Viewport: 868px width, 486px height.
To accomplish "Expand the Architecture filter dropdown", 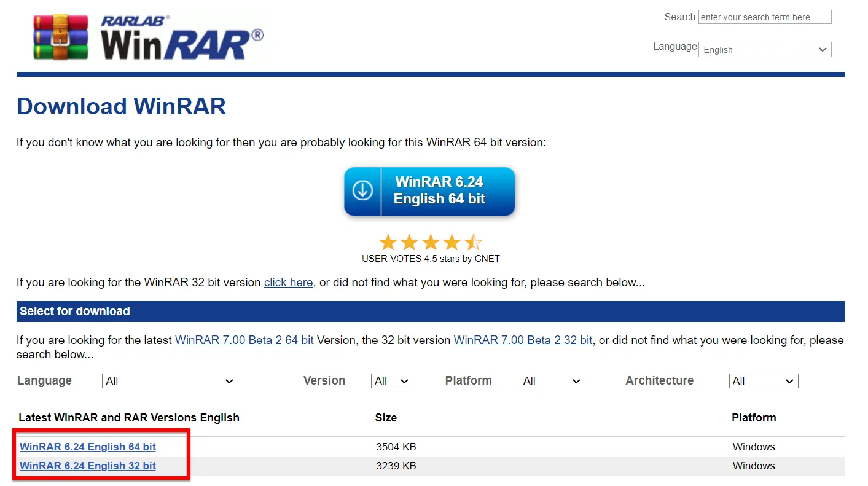I will click(764, 381).
